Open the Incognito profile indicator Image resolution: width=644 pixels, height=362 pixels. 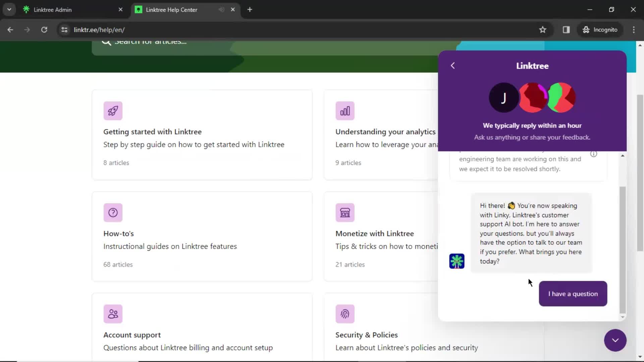coord(600,29)
